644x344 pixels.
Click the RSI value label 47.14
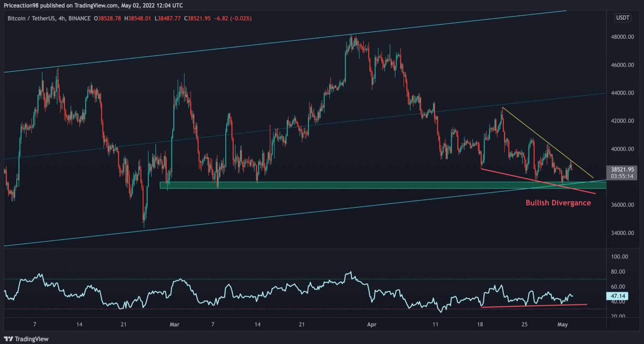click(618, 296)
